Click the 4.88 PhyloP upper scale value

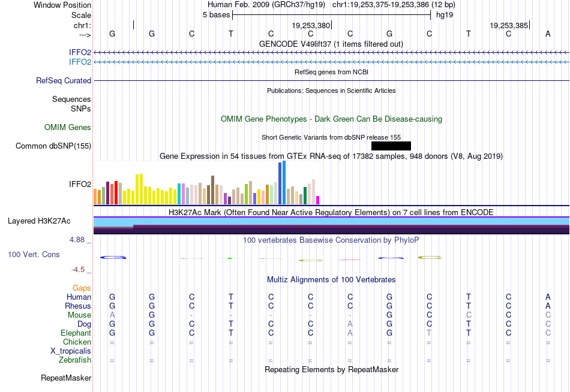pyautogui.click(x=77, y=240)
